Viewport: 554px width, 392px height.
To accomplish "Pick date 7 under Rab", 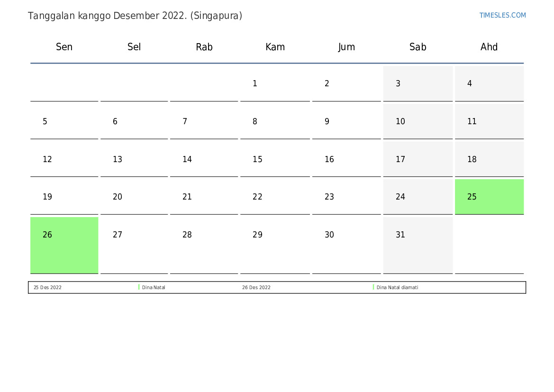I will click(x=185, y=122).
